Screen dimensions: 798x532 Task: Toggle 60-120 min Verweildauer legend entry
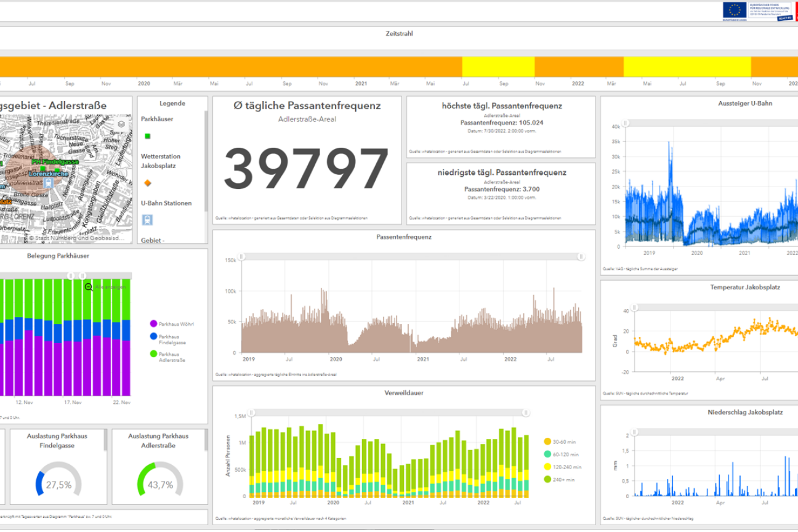561,454
